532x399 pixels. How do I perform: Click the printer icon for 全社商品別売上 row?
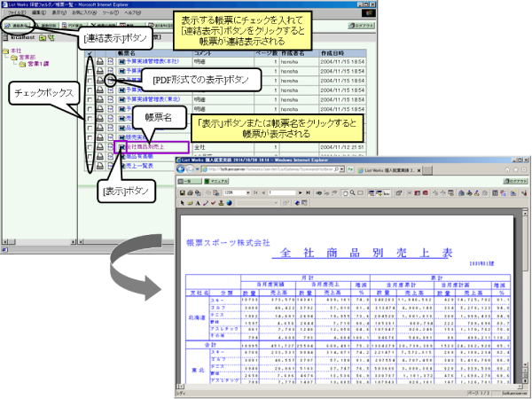[x=99, y=147]
